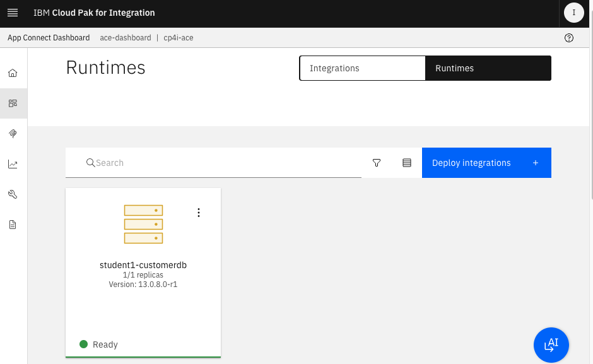Viewport: 593px width, 364px height.
Task: Click IBM Cloud Pak for Integration title
Action: pyautogui.click(x=94, y=13)
